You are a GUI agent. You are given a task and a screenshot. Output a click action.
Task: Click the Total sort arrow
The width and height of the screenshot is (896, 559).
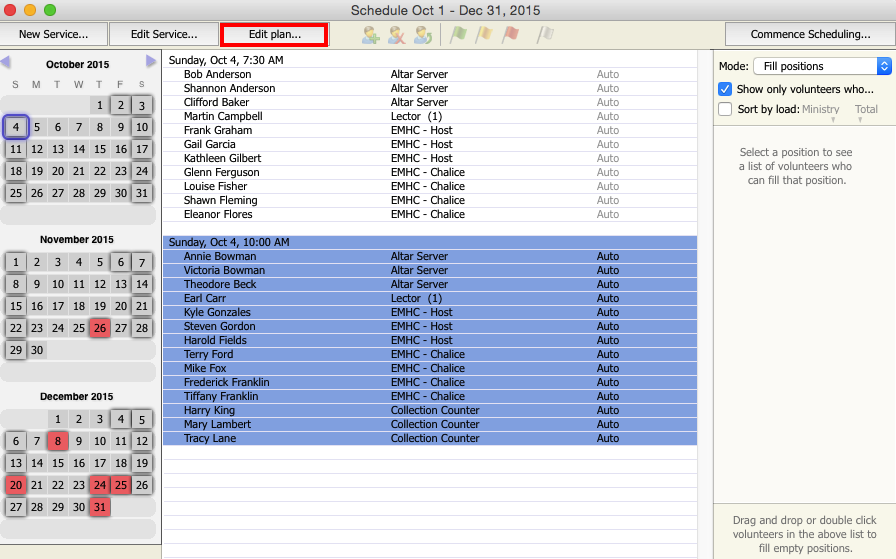[x=860, y=120]
